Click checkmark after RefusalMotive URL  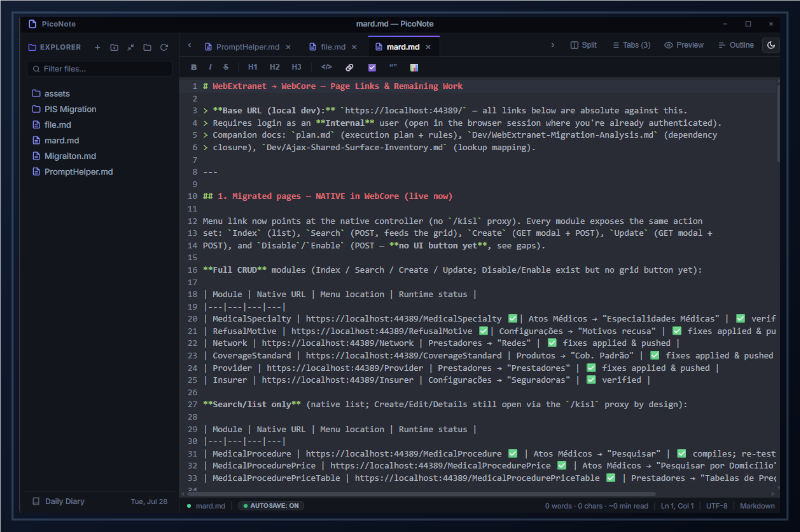483,331
